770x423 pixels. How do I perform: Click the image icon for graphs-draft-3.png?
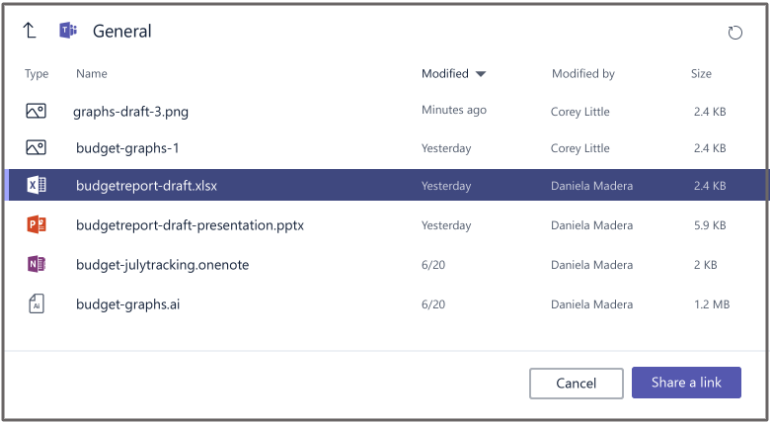point(36,111)
